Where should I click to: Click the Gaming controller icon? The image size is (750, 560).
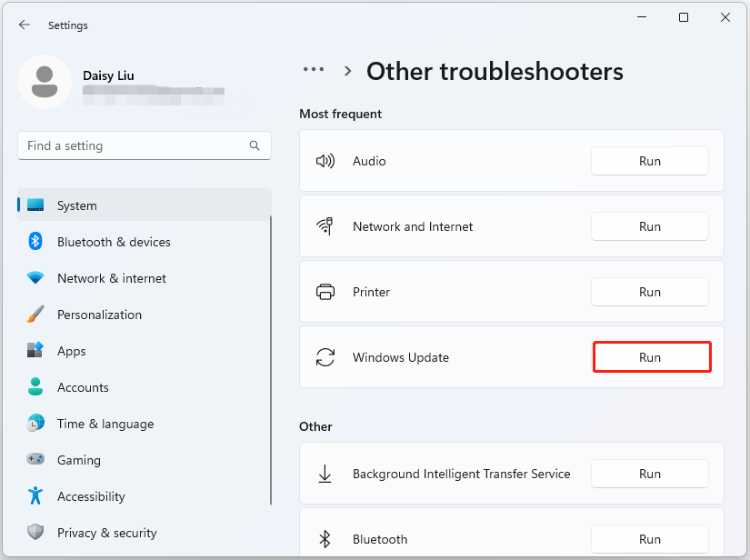point(35,460)
